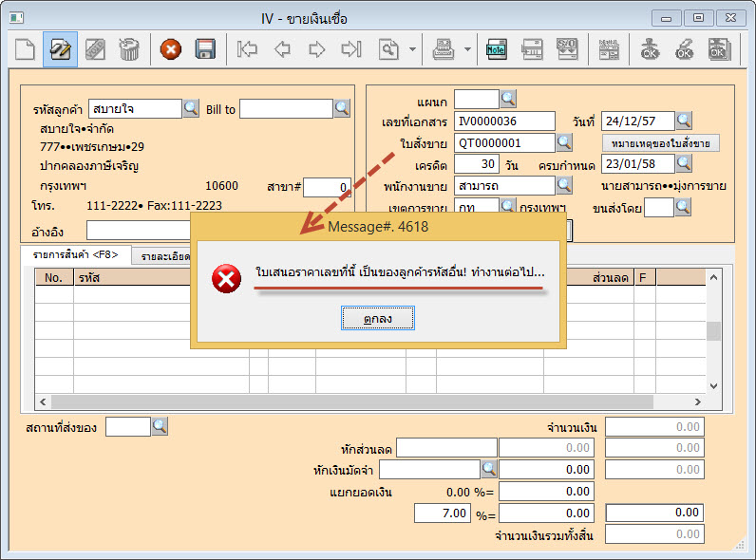Click the ตกลง button in message dialog

point(378,320)
